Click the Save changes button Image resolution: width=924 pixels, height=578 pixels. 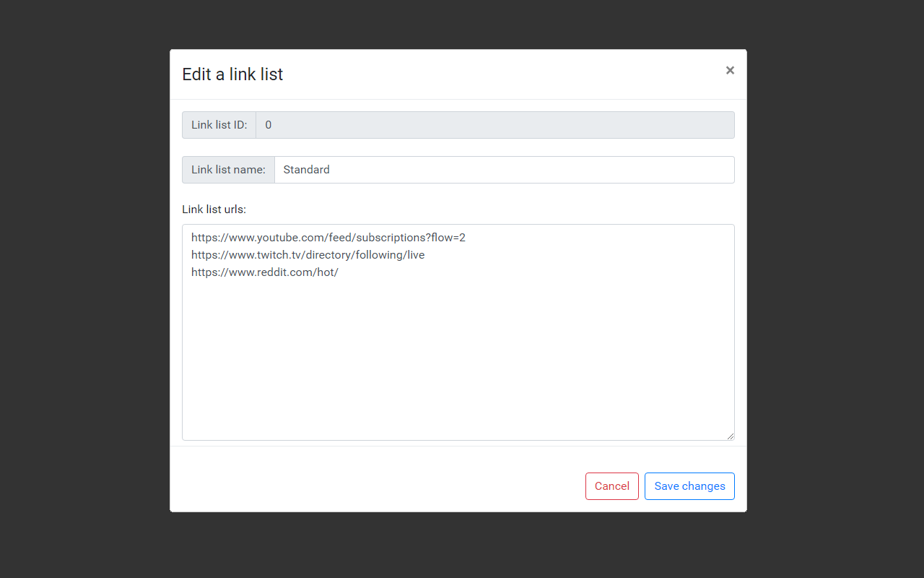pyautogui.click(x=689, y=486)
